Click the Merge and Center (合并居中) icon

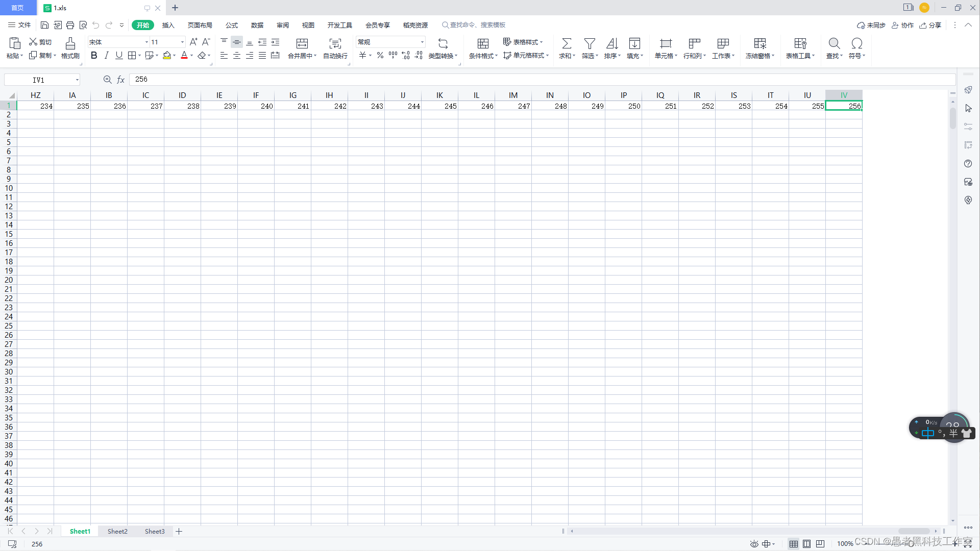[302, 44]
